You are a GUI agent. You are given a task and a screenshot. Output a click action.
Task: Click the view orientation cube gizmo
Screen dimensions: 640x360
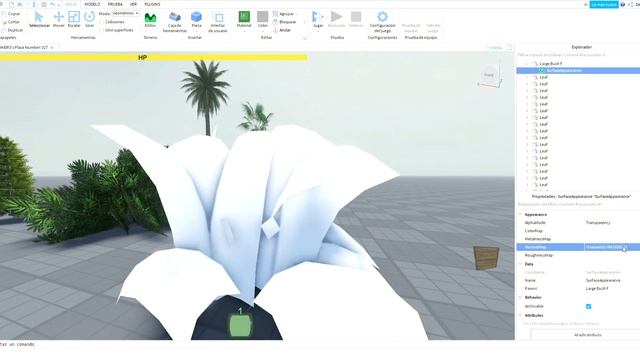(x=489, y=76)
